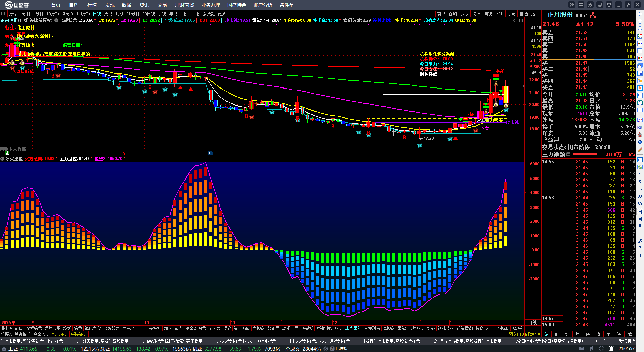Toggle -自选 watchlist removal

523,14
